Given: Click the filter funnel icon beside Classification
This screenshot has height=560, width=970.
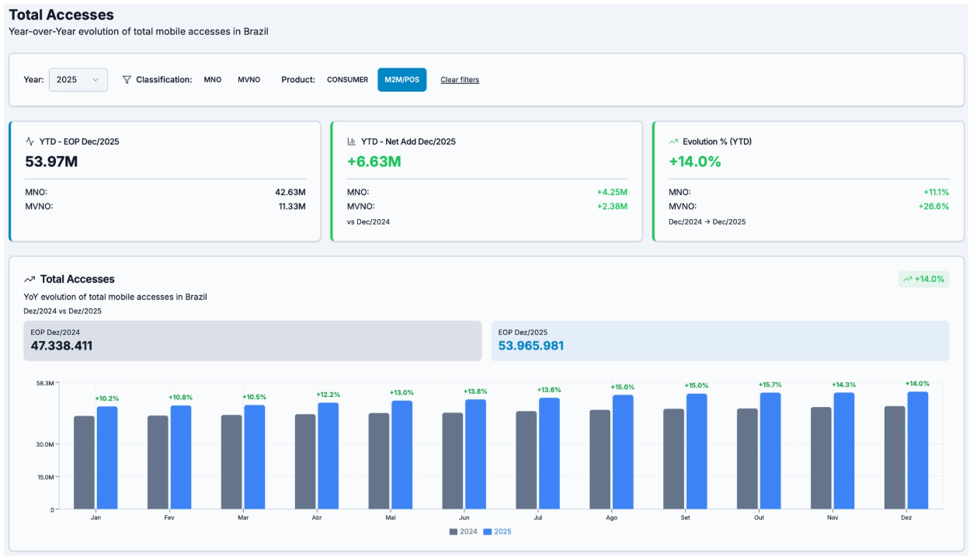Looking at the screenshot, I should tap(125, 79).
